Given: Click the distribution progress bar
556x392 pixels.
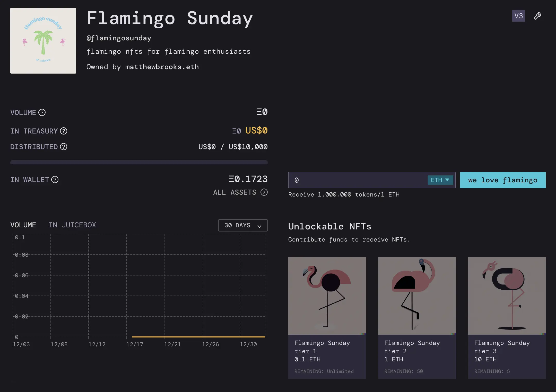Looking at the screenshot, I should tap(139, 162).
